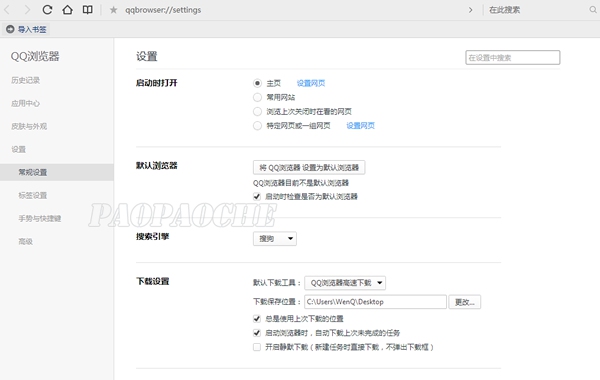Click the 下载设置 section heading
Screen dimensions: 600x380
153,281
